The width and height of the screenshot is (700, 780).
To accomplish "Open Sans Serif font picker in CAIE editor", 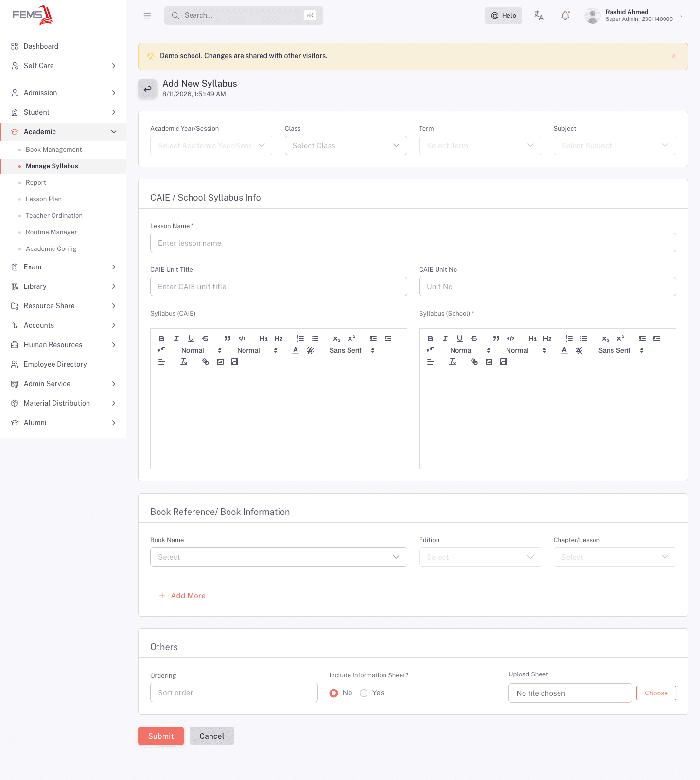I will tap(352, 350).
